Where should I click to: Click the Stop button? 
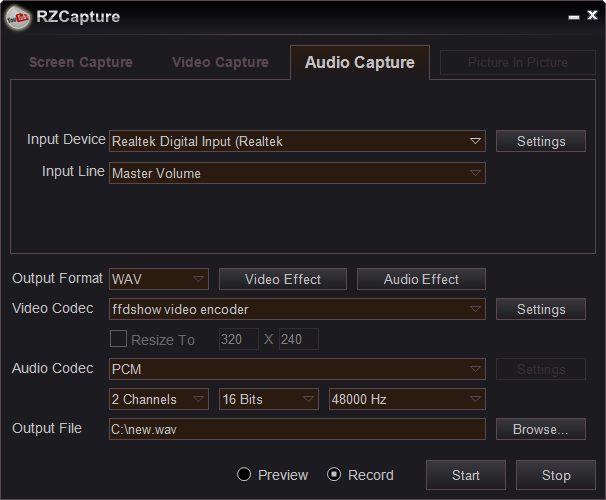(x=556, y=475)
